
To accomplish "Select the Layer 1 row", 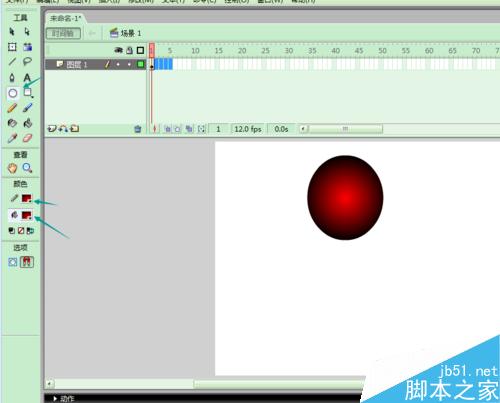I will pyautogui.click(x=95, y=64).
